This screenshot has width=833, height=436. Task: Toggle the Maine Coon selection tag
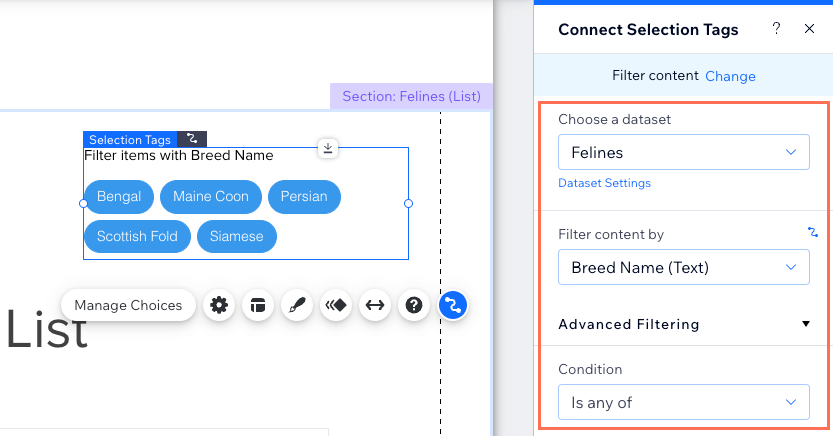click(x=211, y=196)
